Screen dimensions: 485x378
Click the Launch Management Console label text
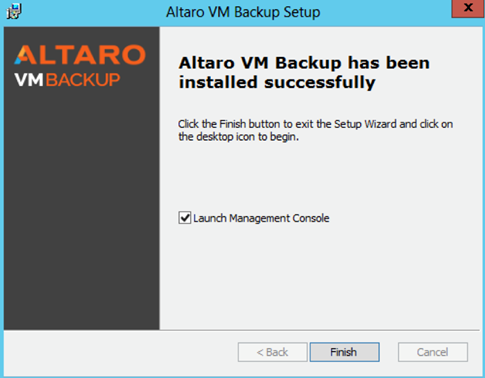coord(261,218)
